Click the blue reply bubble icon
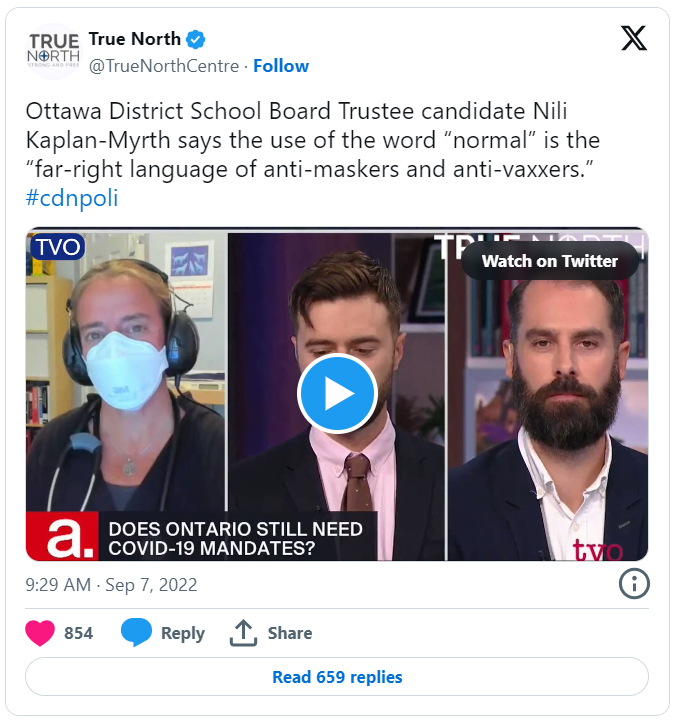This screenshot has width=677, height=723. tap(136, 632)
